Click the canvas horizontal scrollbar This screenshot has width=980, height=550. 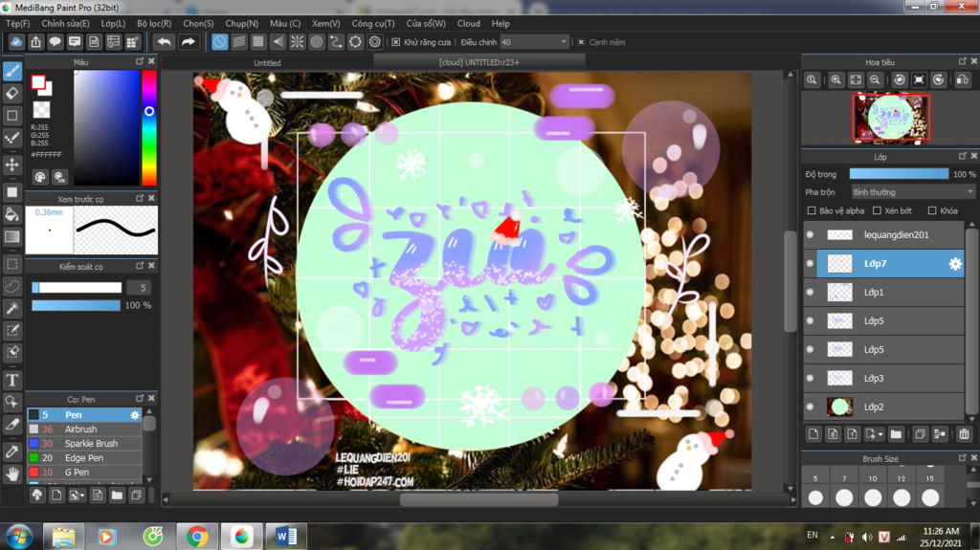479,499
